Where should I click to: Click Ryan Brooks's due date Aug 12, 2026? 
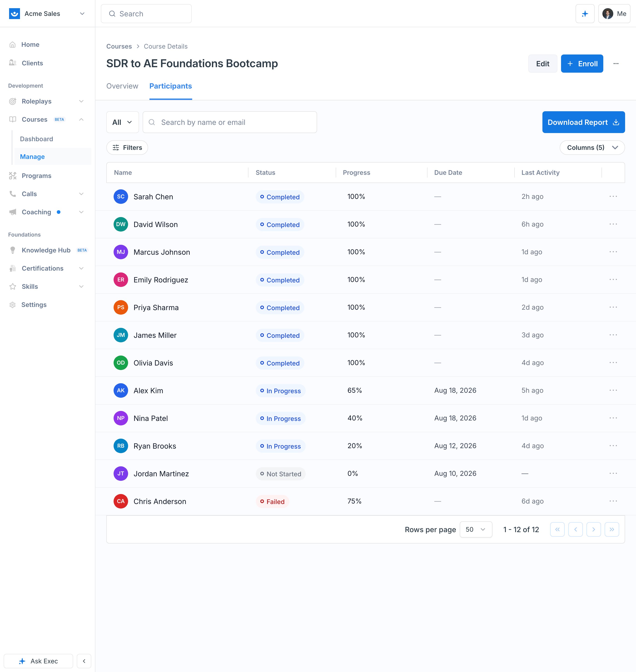[455, 446]
